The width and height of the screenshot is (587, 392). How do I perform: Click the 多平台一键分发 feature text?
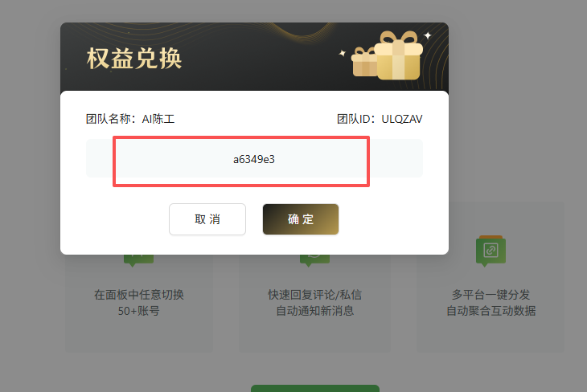pos(491,295)
